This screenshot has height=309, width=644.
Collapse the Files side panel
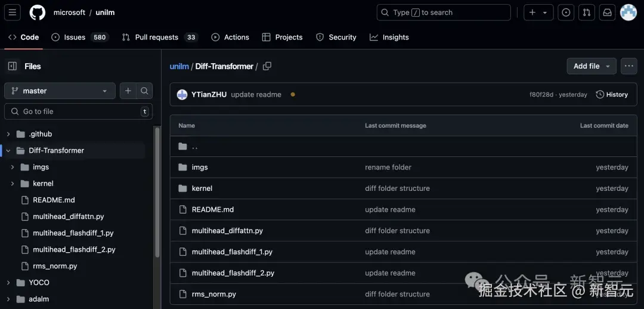click(12, 66)
